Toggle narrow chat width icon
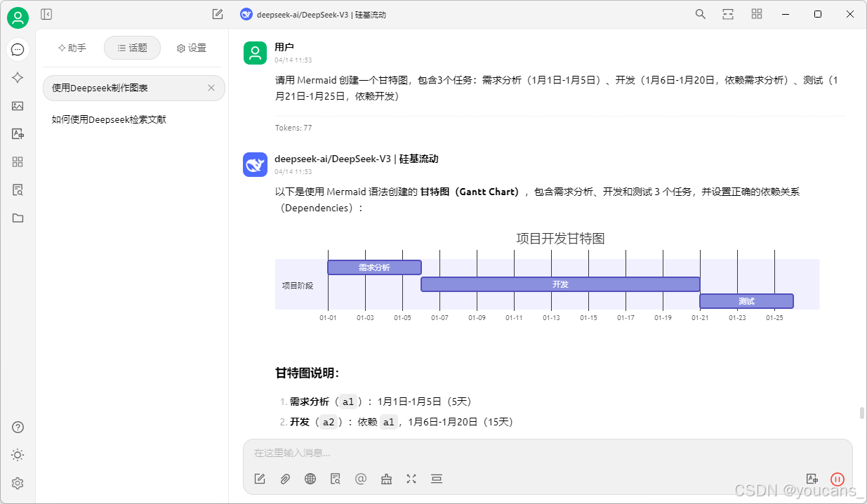Screen dimensions: 867x504 [728, 14]
